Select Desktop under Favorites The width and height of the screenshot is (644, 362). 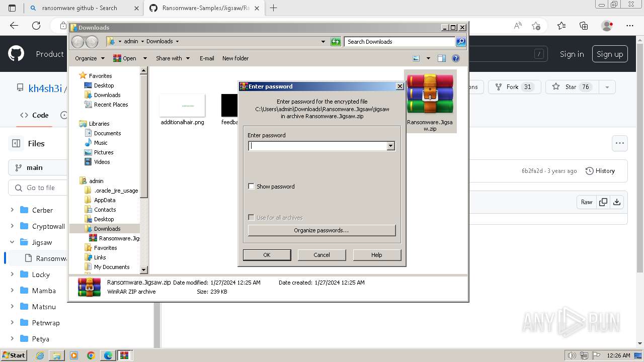coord(104,85)
